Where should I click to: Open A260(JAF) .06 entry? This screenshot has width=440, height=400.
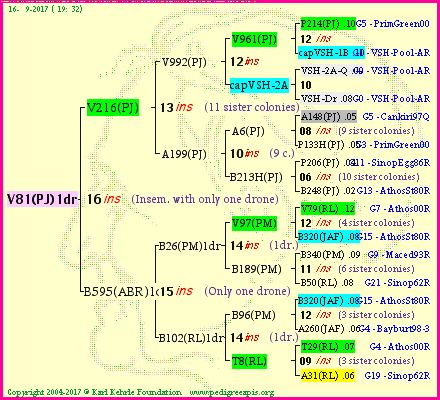(329, 329)
